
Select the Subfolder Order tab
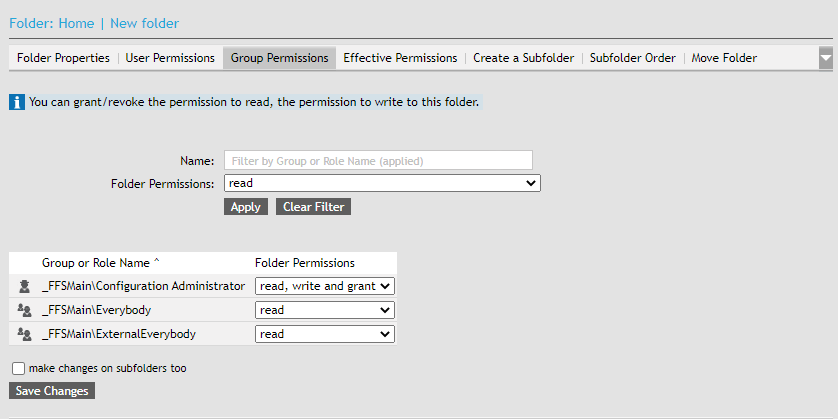coord(633,58)
